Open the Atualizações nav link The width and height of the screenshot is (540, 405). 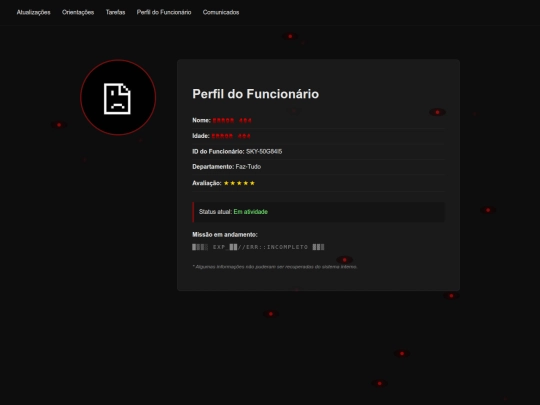tap(33, 12)
